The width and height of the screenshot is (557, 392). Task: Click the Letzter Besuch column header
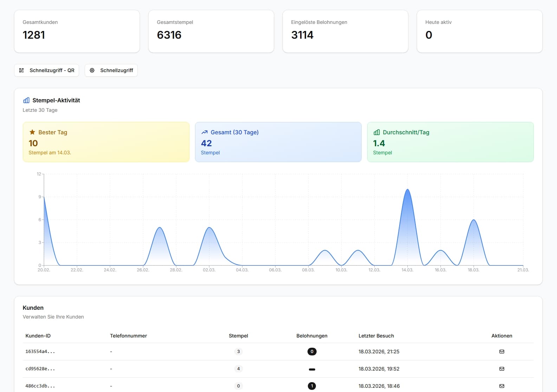[x=376, y=336]
